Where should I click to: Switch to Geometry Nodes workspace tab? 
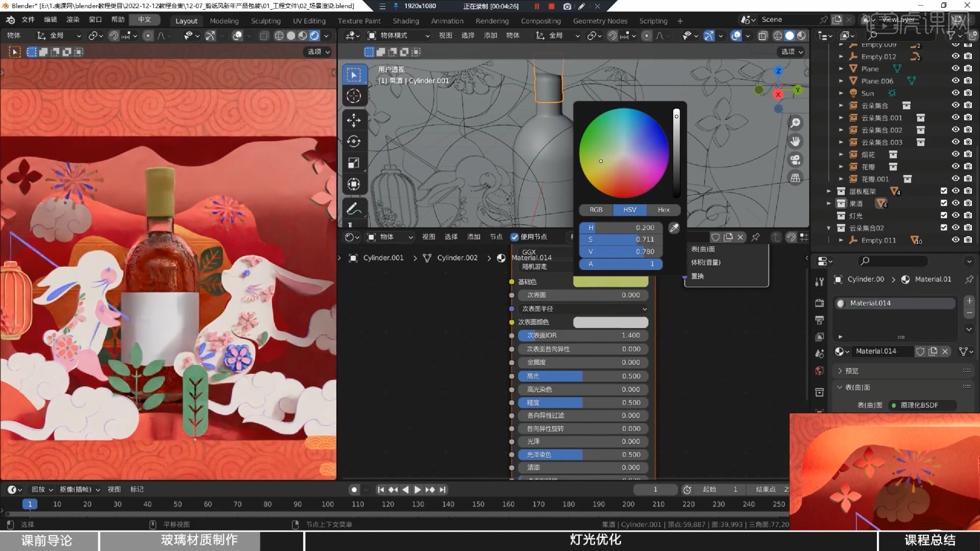click(600, 21)
